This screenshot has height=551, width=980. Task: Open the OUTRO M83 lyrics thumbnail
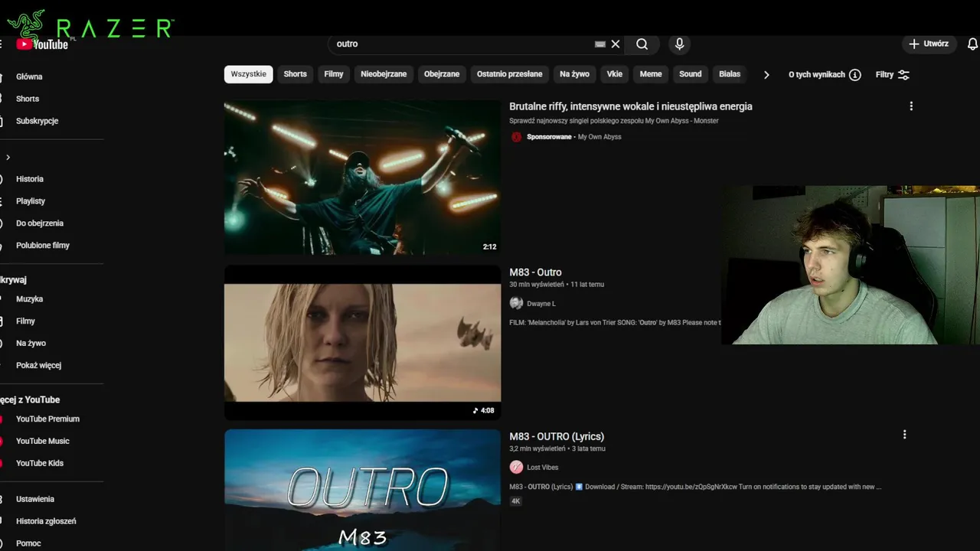point(362,490)
